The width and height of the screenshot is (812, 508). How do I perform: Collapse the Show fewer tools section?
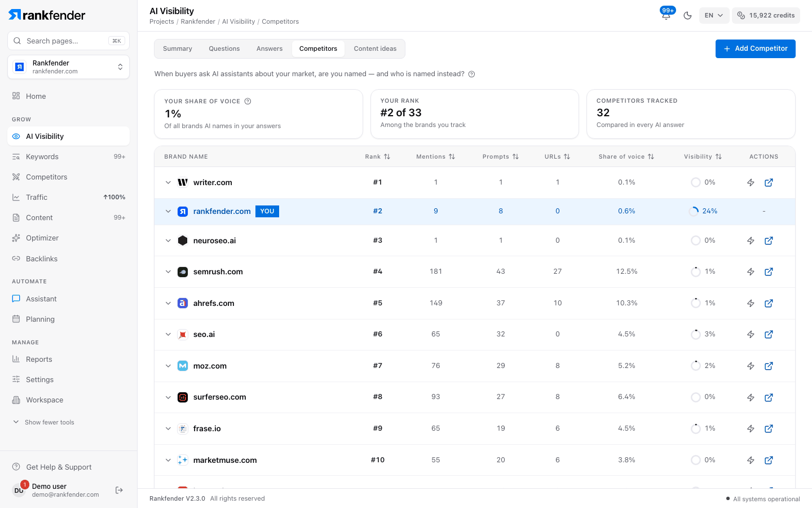tap(44, 422)
